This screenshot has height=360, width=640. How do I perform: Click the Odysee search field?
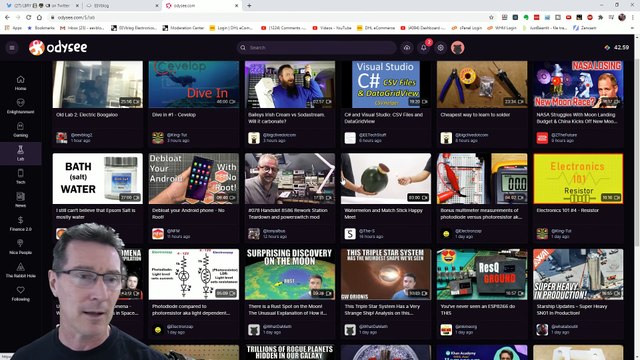(x=316, y=48)
